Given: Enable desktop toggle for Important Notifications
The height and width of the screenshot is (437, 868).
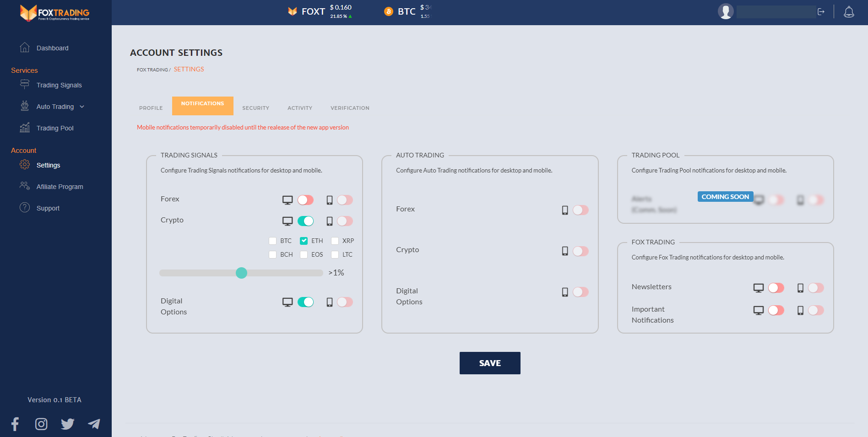Looking at the screenshot, I should [x=776, y=310].
